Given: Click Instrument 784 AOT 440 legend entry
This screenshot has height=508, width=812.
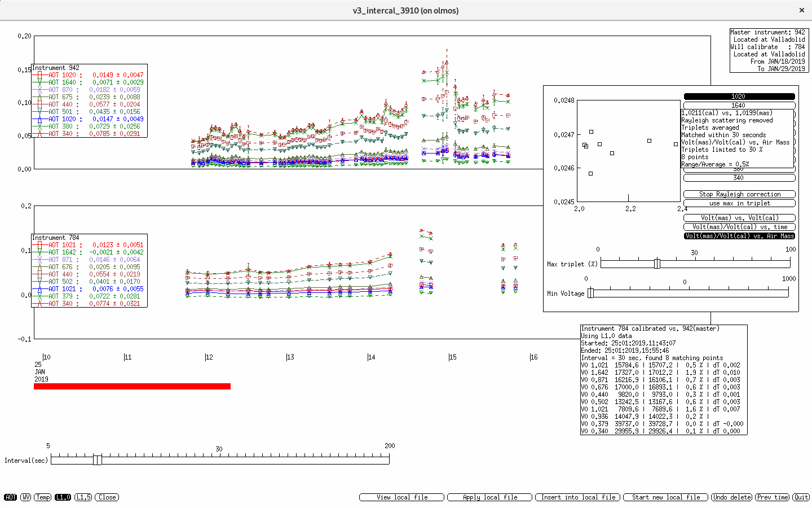Looking at the screenshot, I should click(89, 274).
